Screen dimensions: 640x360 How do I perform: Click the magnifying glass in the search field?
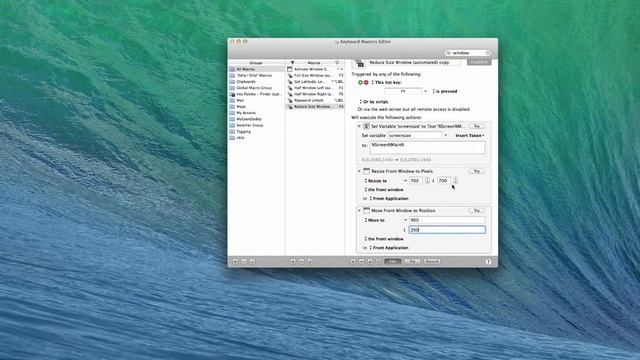tap(448, 53)
